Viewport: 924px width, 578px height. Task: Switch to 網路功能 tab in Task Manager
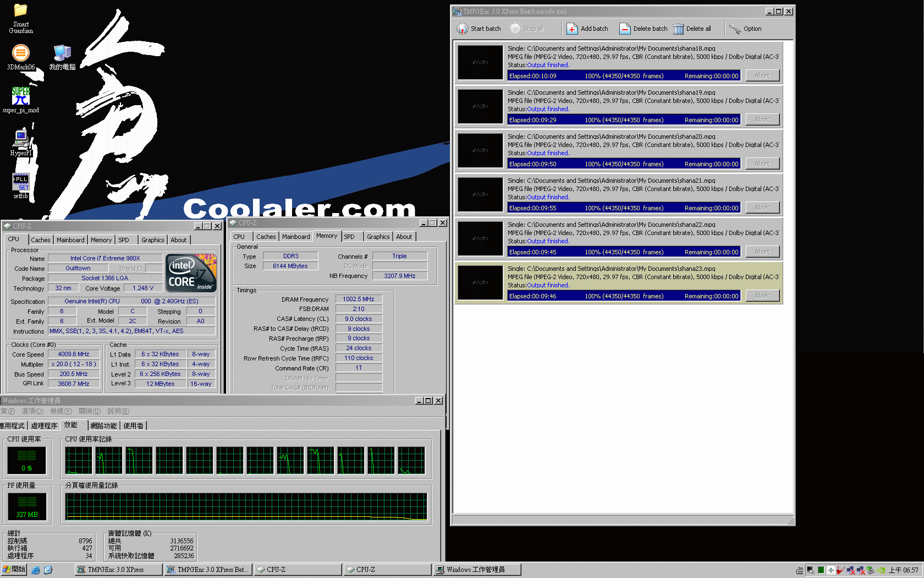tap(103, 426)
